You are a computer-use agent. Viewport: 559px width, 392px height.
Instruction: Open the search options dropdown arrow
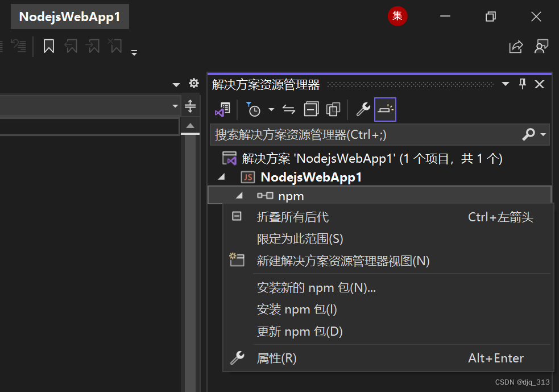[x=543, y=134]
